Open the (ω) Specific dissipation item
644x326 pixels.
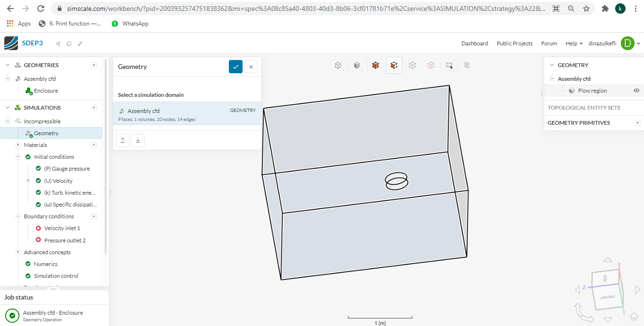point(70,205)
